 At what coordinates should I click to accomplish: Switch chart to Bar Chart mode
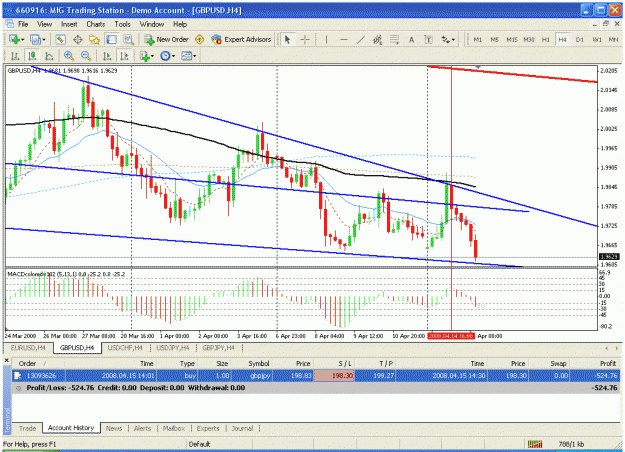(15, 56)
